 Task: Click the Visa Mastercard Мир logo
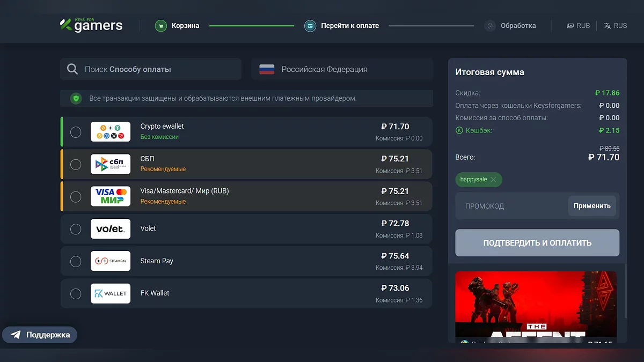(x=111, y=196)
